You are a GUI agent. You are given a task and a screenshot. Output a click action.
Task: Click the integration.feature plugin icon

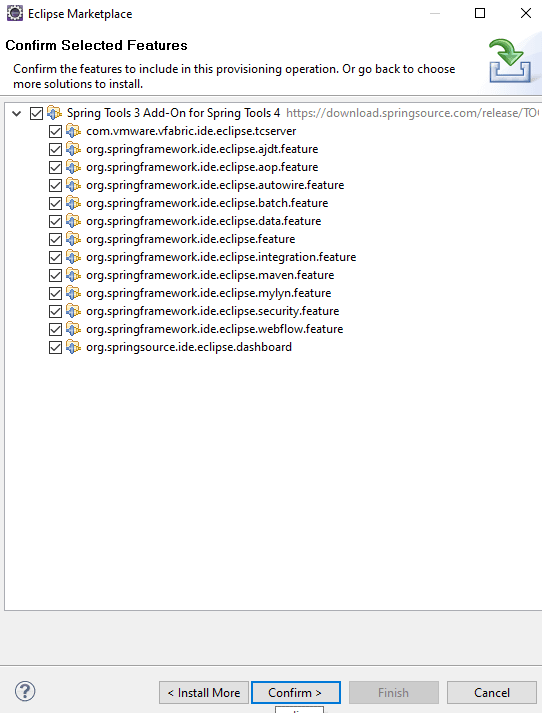(x=73, y=257)
